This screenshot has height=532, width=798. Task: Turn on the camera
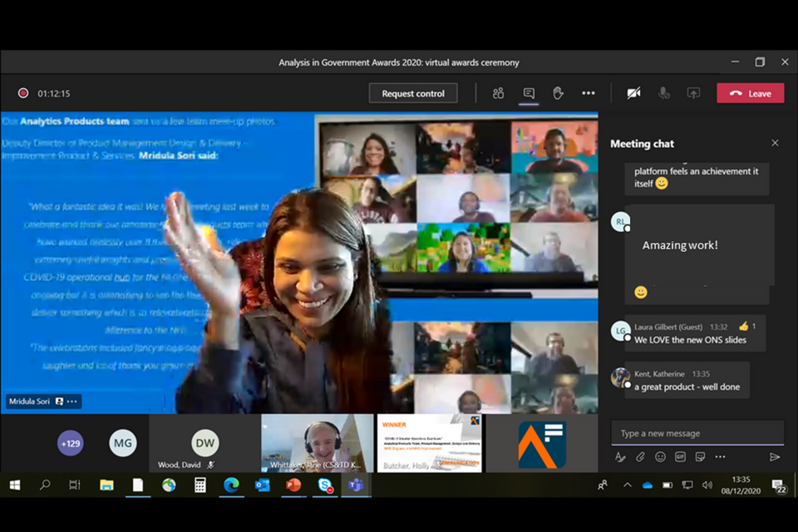[x=633, y=93]
